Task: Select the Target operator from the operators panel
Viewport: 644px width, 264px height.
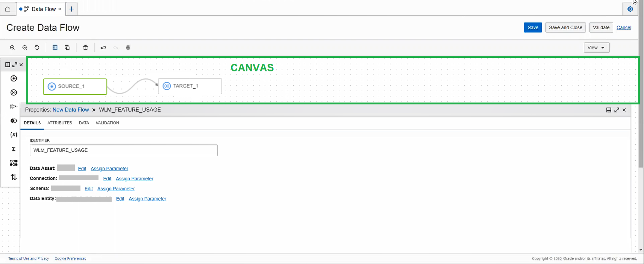Action: [14, 92]
